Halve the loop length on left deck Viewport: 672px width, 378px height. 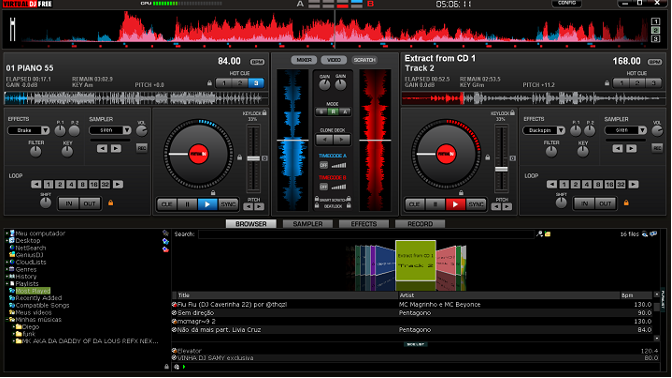36,184
